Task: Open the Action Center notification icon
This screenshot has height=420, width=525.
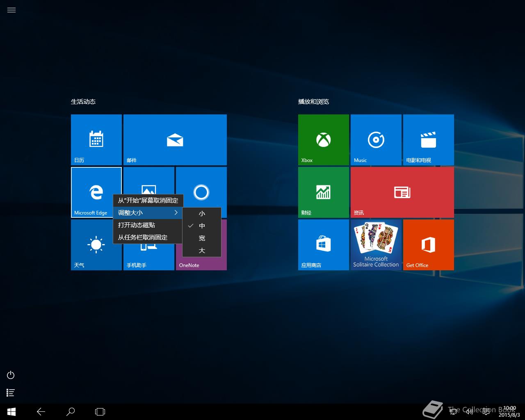Action: (x=486, y=412)
